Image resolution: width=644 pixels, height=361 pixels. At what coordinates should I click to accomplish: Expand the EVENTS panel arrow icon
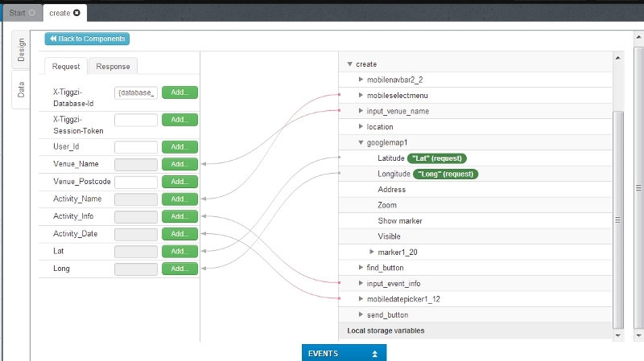click(374, 353)
